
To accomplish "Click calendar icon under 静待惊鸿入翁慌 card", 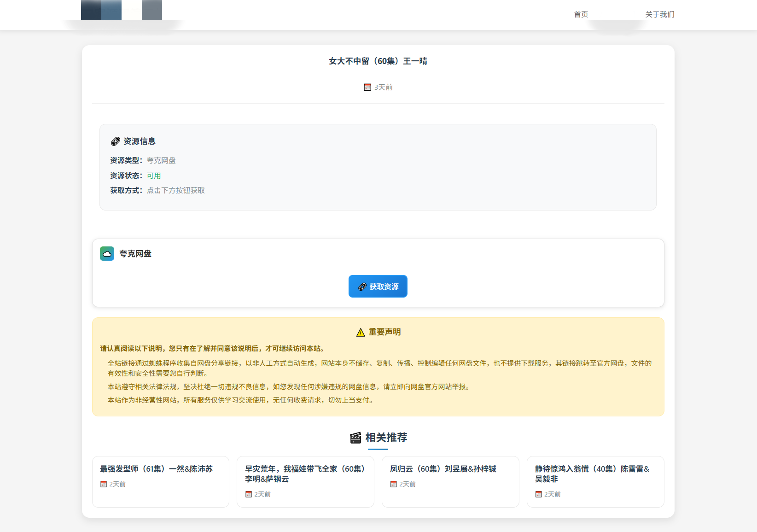I will coord(538,494).
